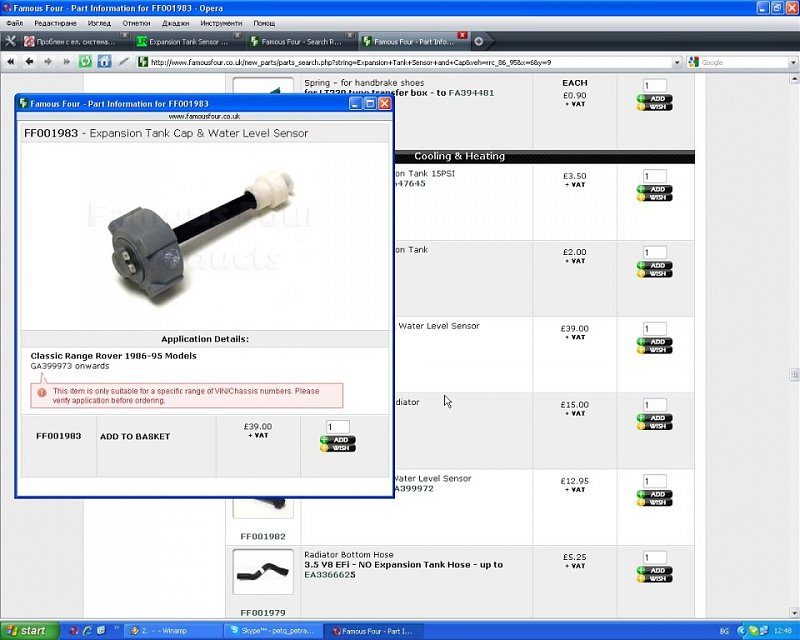The width and height of the screenshot is (800, 640).
Task: Click the BG language indicator in the tray
Action: 724,631
